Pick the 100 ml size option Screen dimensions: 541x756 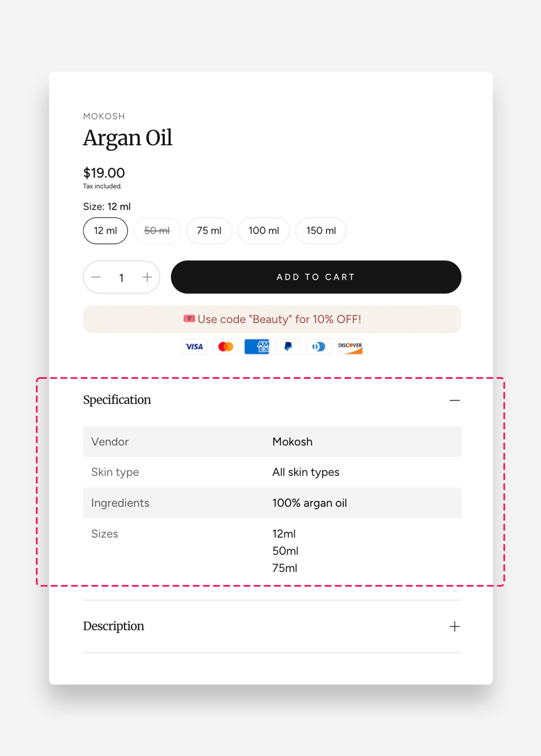pyautogui.click(x=264, y=231)
